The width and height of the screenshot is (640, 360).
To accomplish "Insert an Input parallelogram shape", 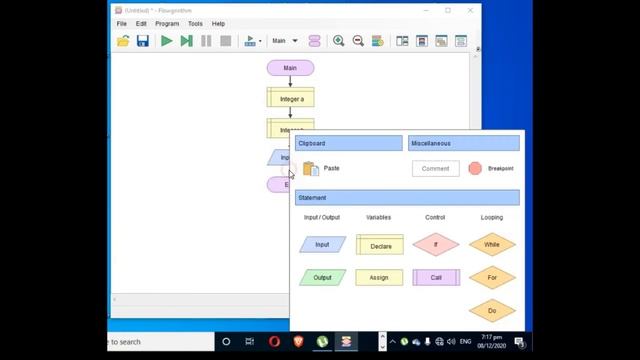I will 322,244.
